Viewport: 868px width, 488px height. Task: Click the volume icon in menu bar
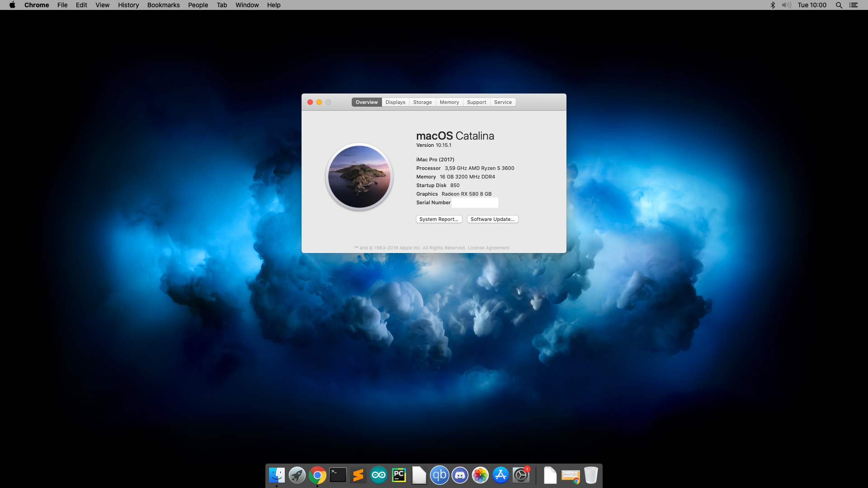tap(787, 5)
